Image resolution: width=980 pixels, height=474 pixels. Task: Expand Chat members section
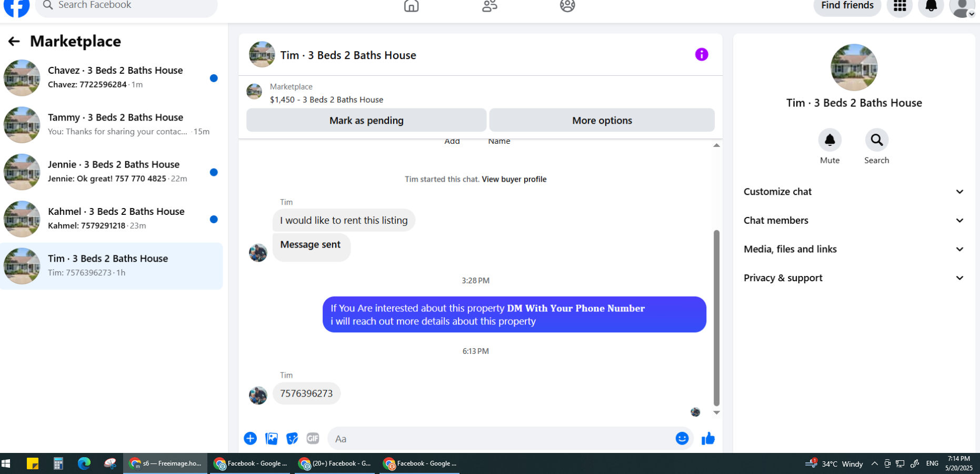point(854,221)
